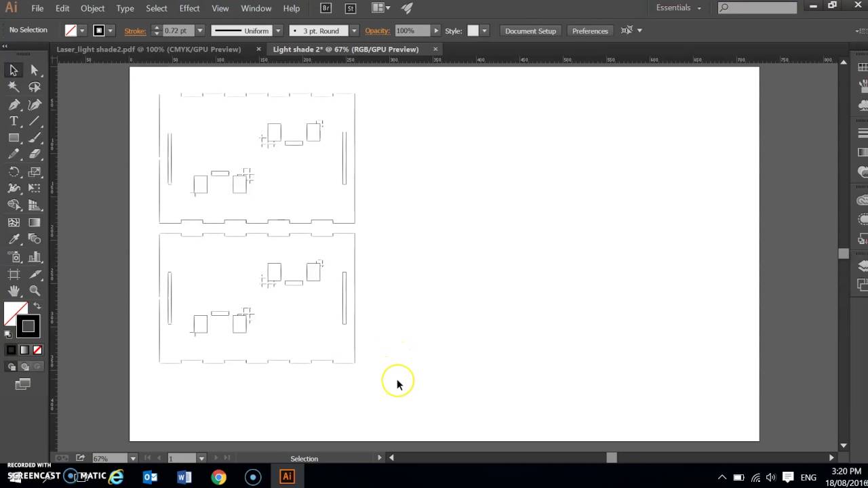Pick the Magic Wand tool

tap(14, 87)
